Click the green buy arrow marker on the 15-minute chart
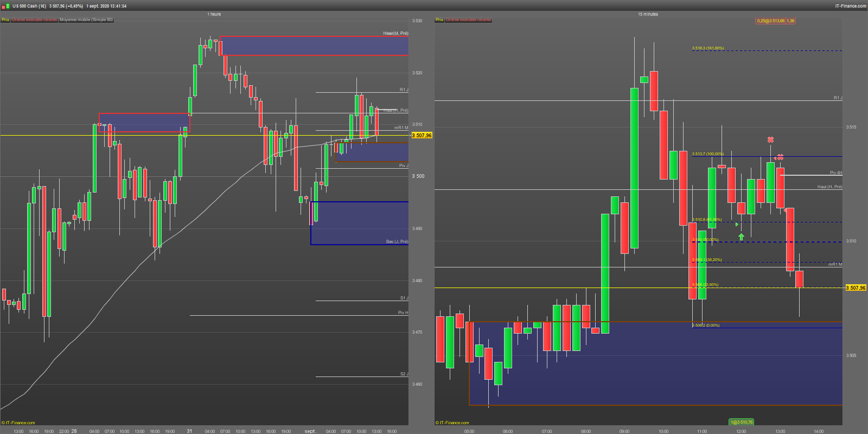 tap(741, 237)
